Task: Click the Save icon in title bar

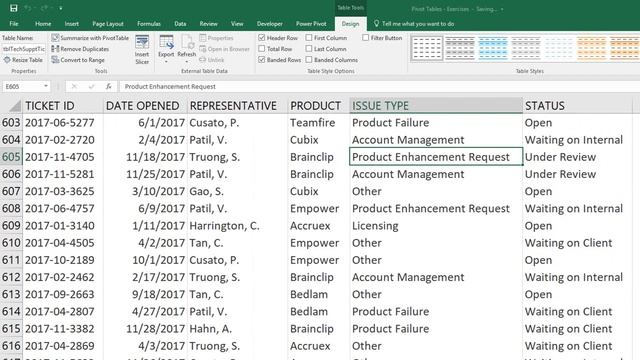Action: (13, 8)
